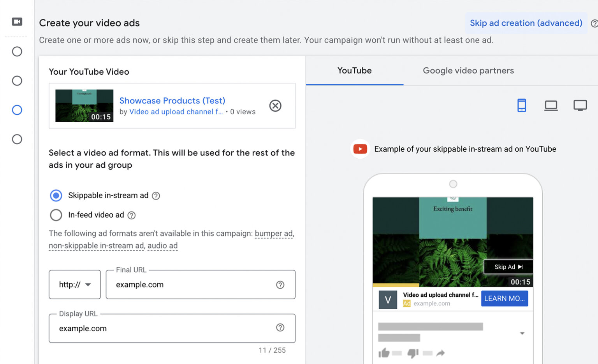Click Skip ad creation (advanced)

(x=526, y=23)
